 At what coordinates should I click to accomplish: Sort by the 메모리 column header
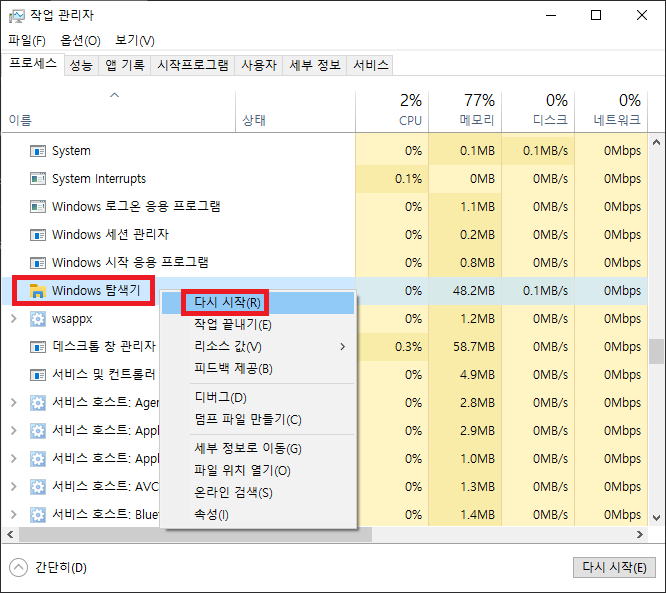[465, 111]
